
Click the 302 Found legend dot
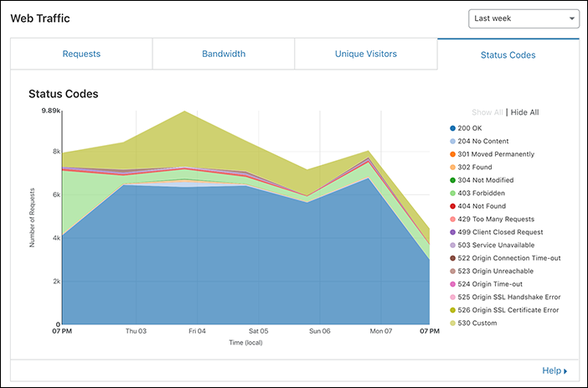[452, 168]
